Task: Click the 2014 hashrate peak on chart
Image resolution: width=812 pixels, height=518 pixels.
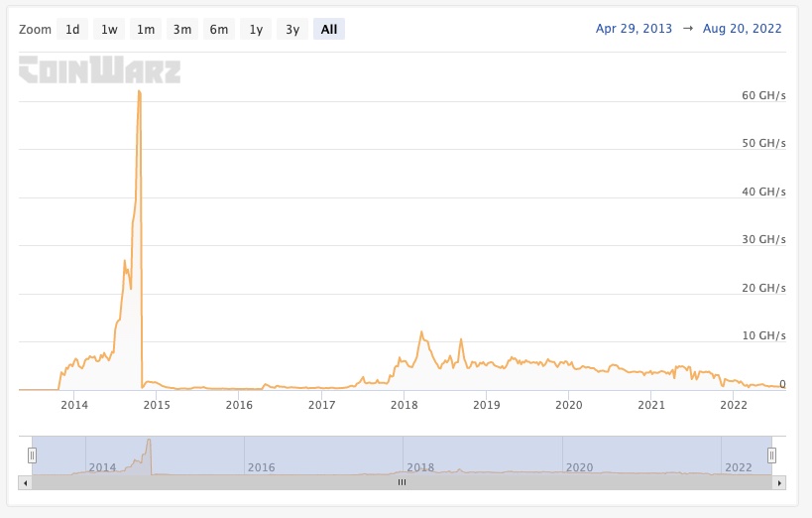Action: tap(139, 91)
